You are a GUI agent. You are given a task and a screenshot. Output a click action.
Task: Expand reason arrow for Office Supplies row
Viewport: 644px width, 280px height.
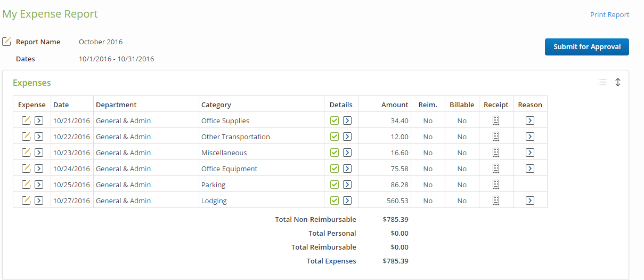pos(529,121)
